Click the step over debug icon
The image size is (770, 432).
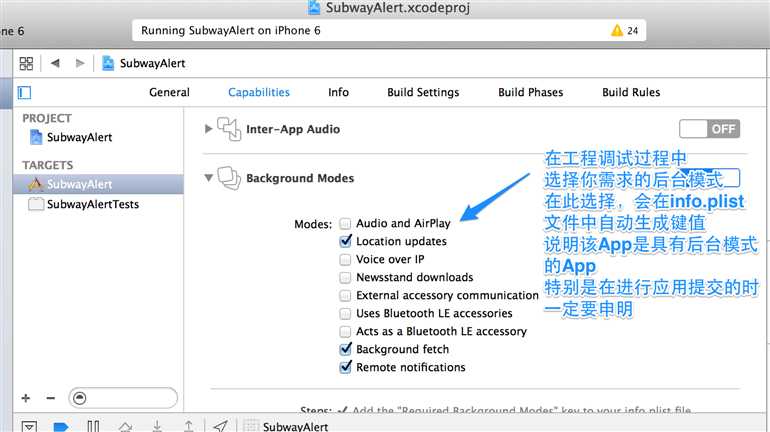pos(125,427)
